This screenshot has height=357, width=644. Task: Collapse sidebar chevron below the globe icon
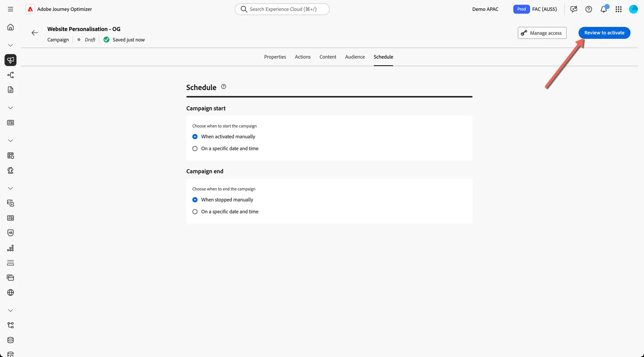tap(10, 310)
